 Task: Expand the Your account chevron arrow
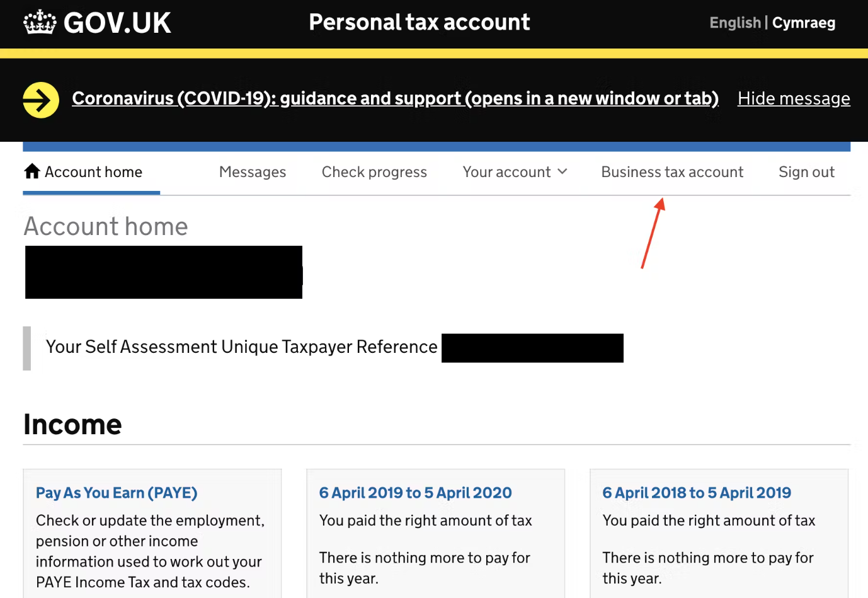pos(562,171)
